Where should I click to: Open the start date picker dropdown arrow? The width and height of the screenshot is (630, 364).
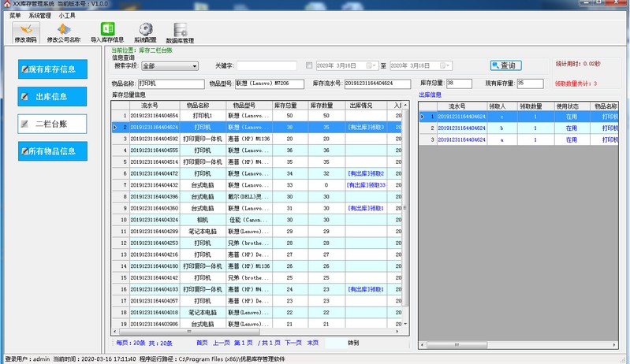click(x=374, y=66)
